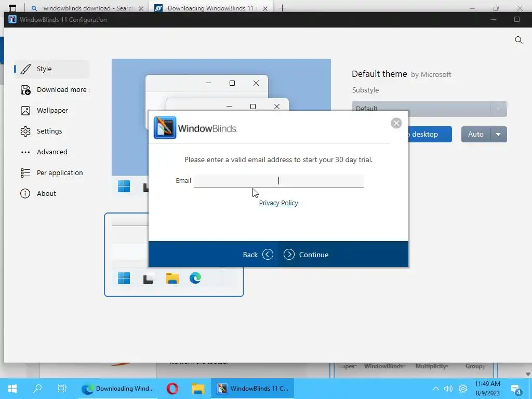Click the Back button in dialog
532x399 pixels.
(258, 255)
